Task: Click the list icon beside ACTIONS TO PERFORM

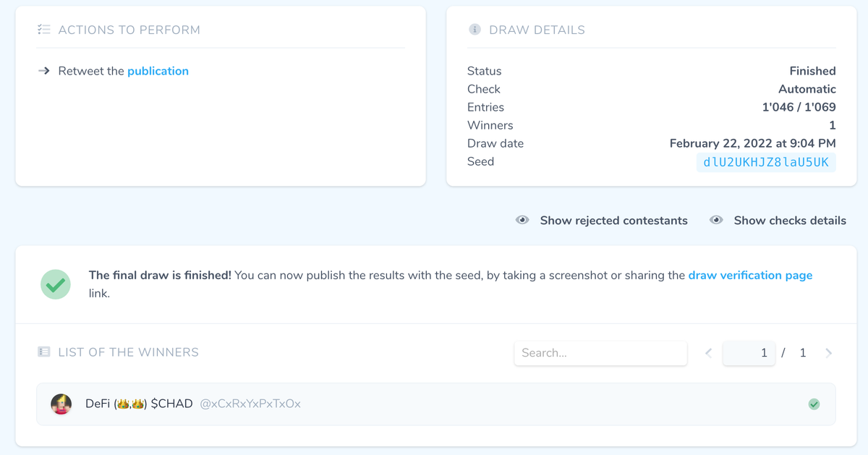Action: (x=43, y=30)
